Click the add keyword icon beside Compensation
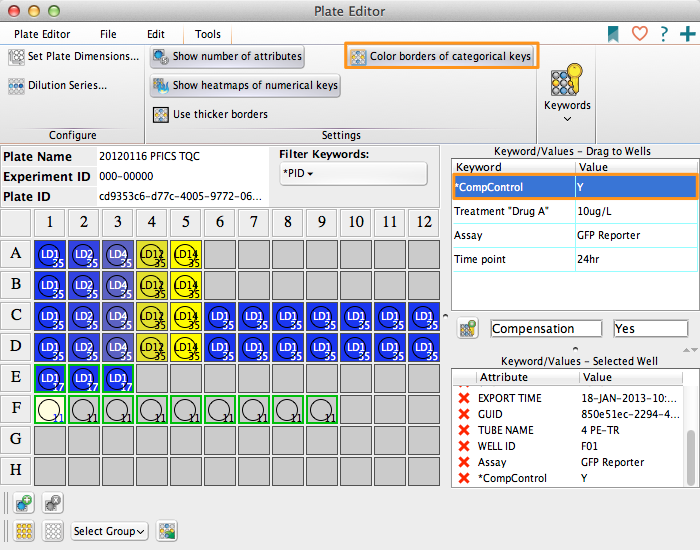Image resolution: width=700 pixels, height=550 pixels. [467, 329]
